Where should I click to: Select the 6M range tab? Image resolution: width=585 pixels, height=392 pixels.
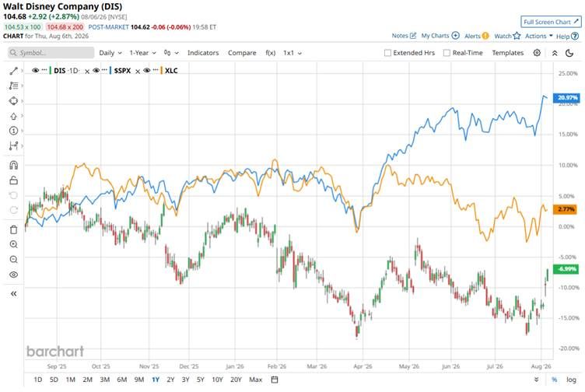pos(122,380)
